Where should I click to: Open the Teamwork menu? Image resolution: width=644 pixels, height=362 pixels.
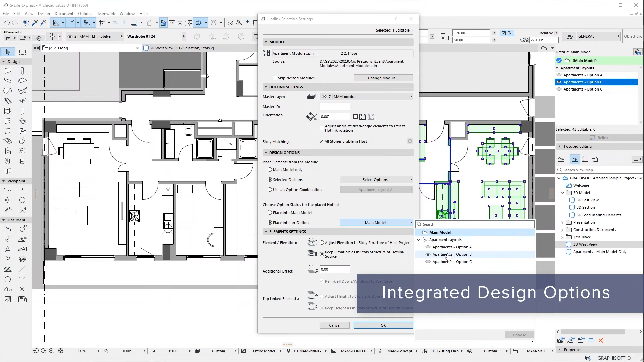(106, 14)
